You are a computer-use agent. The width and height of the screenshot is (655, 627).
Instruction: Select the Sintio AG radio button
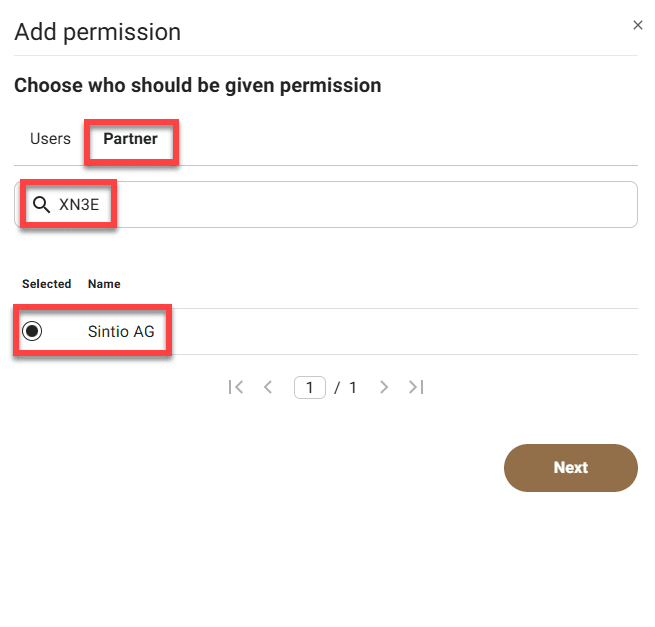(33, 331)
